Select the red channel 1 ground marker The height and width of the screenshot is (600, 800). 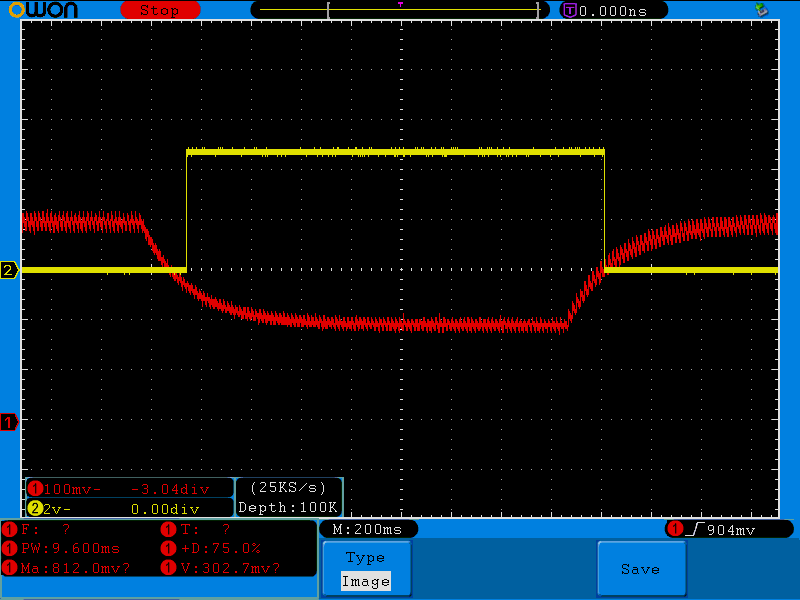(9, 422)
